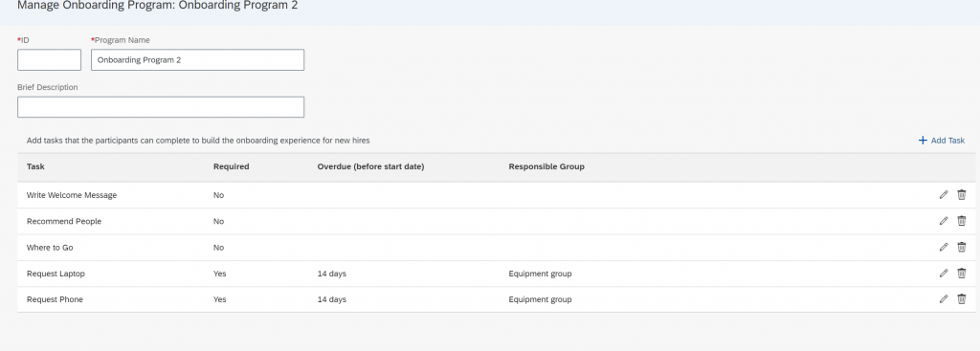Click the Program Name text field
This screenshot has height=351, width=980.
(197, 60)
